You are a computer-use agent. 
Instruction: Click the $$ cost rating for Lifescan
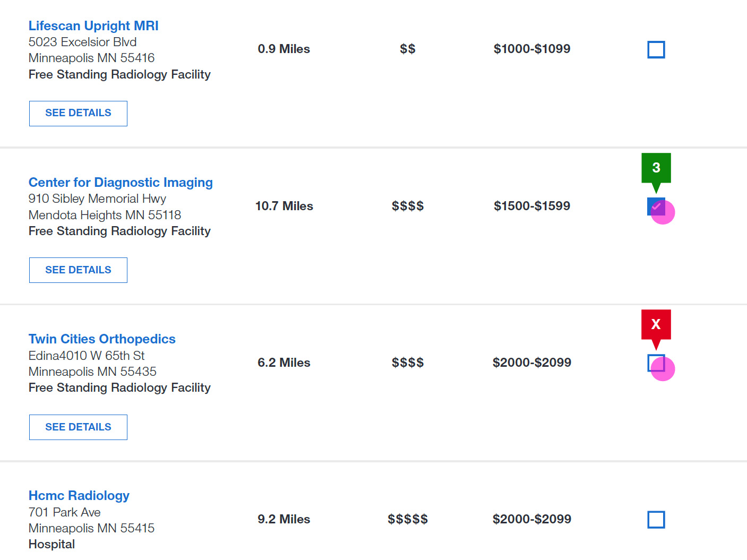coord(408,49)
